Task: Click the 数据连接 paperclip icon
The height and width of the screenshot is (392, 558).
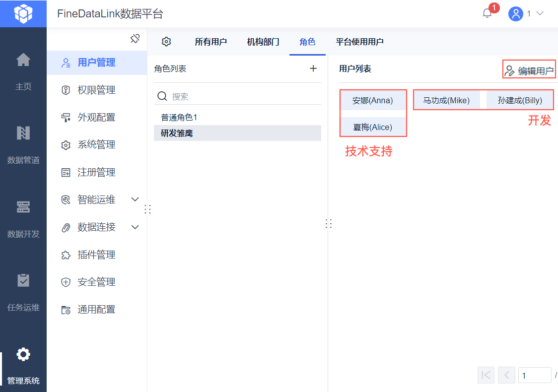Action: (66, 227)
